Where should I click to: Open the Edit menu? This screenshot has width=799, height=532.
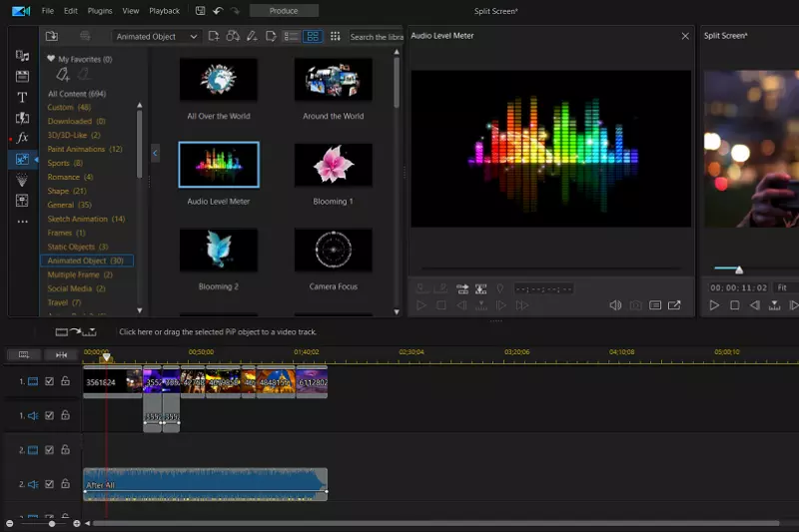(x=70, y=11)
